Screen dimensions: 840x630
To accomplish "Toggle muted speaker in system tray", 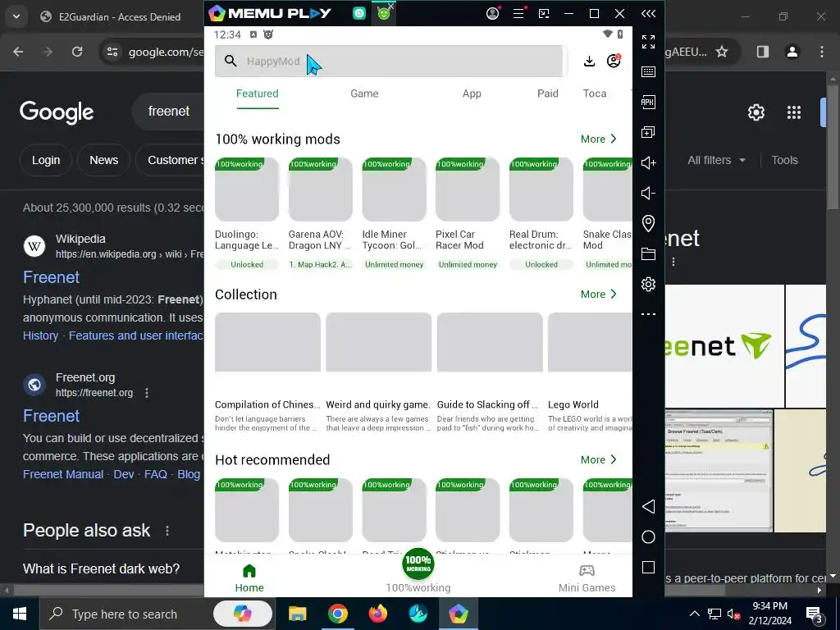I will (733, 614).
